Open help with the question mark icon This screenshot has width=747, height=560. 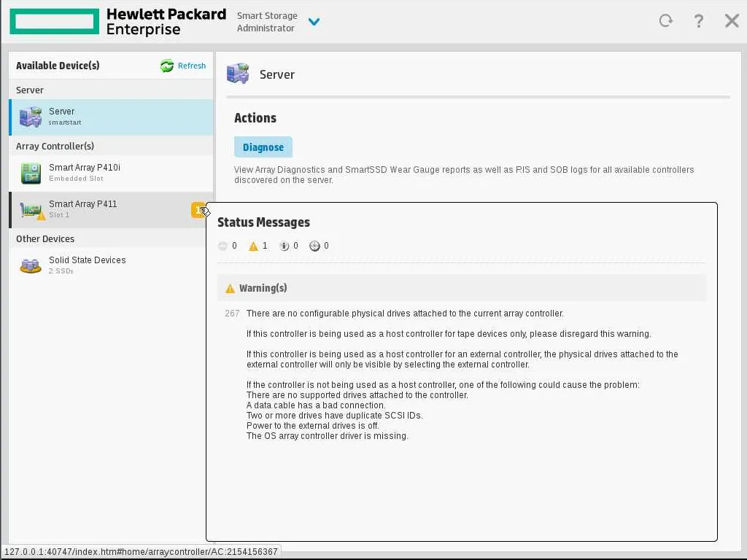(x=698, y=21)
